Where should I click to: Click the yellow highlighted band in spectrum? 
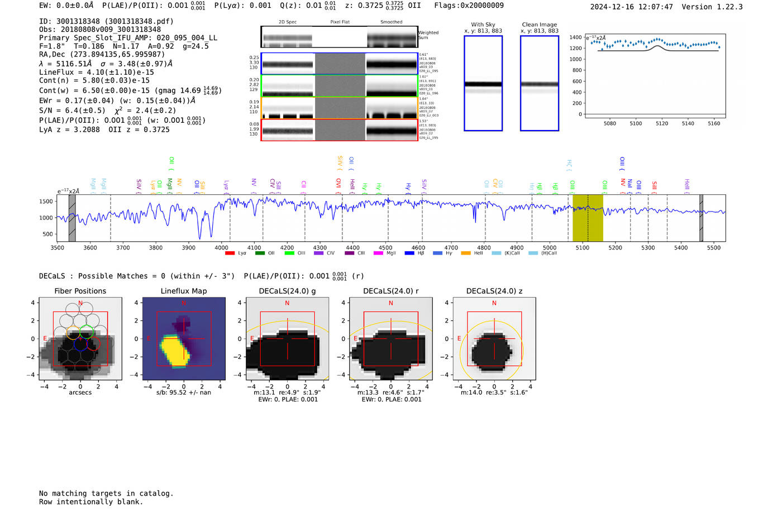point(588,218)
